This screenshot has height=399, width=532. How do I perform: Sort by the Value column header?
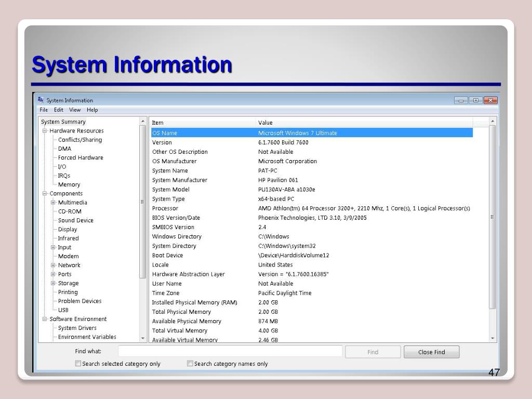coord(364,123)
